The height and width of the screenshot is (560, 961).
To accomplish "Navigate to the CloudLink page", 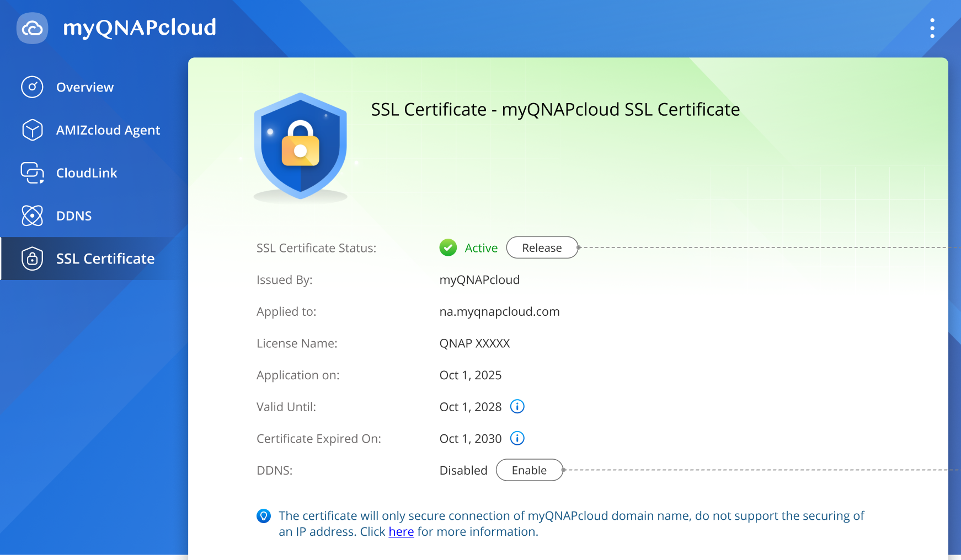I will [87, 173].
